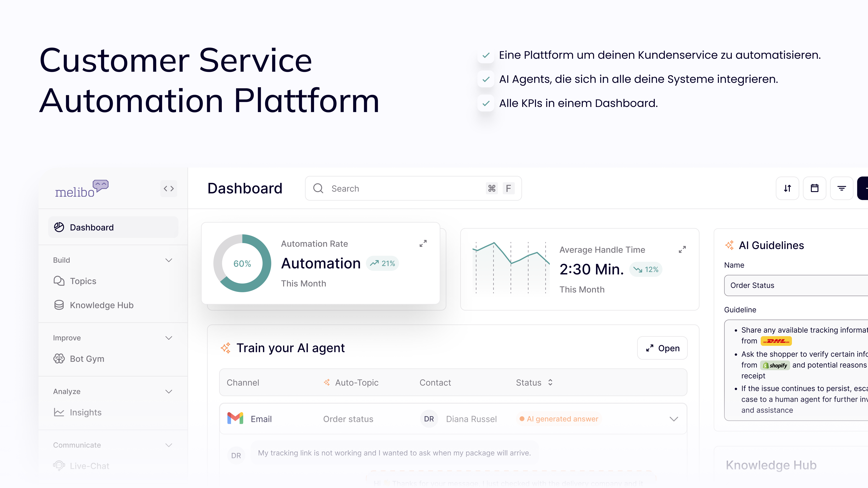Click the Open button for AI training
The height and width of the screenshot is (488, 868).
662,348
